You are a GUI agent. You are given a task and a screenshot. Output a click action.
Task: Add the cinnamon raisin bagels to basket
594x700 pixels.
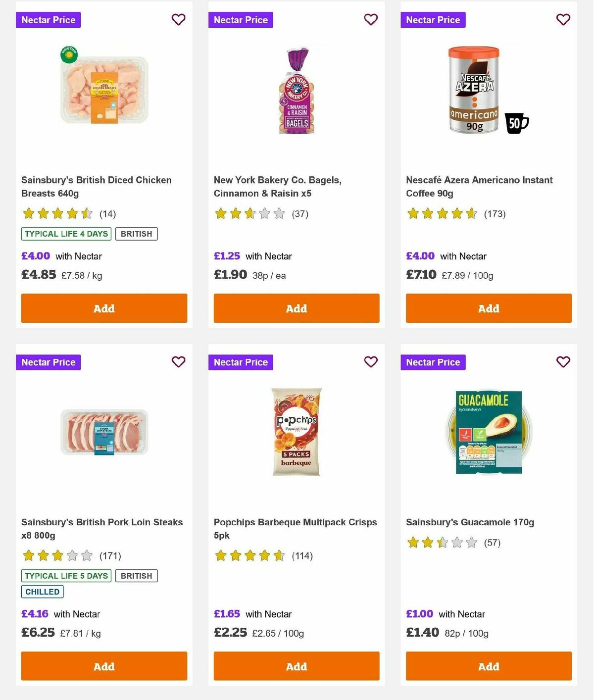(x=296, y=308)
